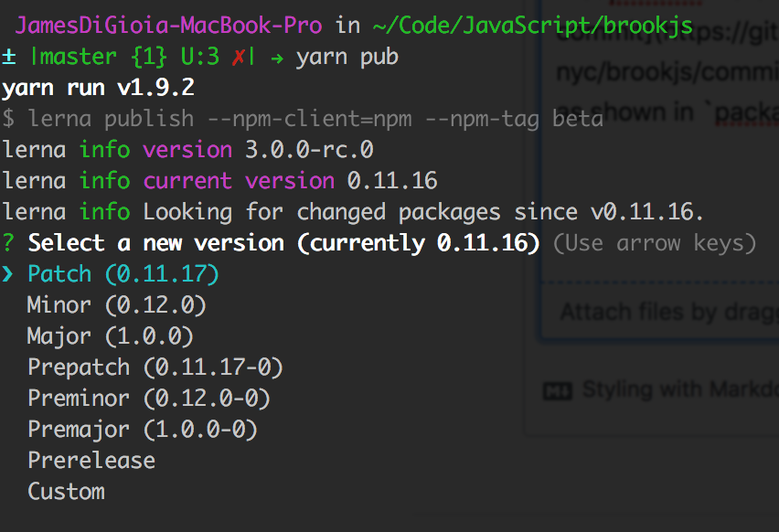Screen dimensions: 779x532
Task: Click the '~/Code/JavaScript/brookjs' path
Action: click(x=532, y=26)
